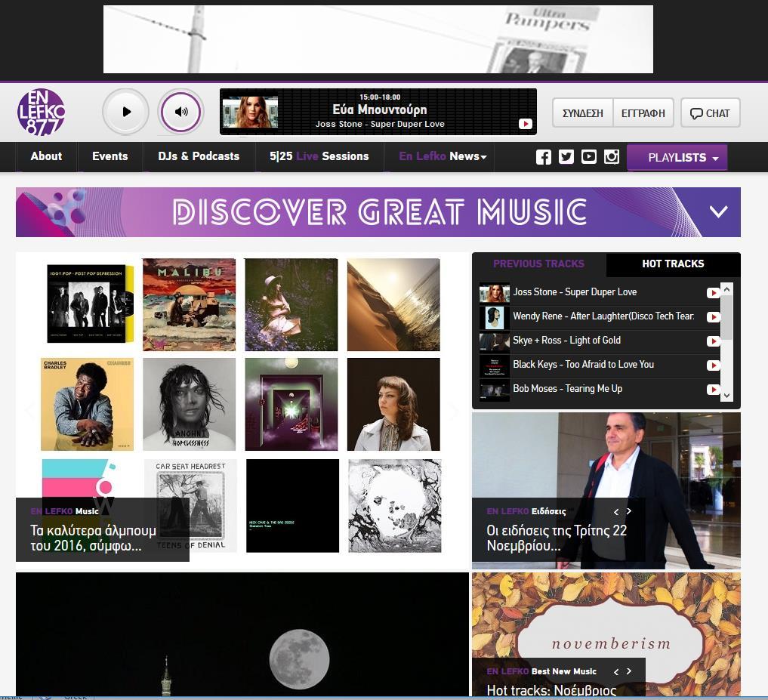This screenshot has height=700, width=768.
Task: Play video for Skye + Ross - Light of Gold
Action: 713,341
